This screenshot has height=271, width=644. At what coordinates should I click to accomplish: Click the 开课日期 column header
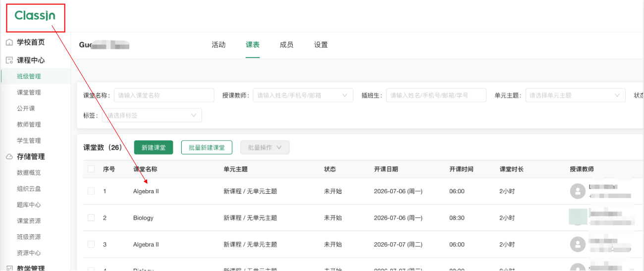(x=386, y=169)
